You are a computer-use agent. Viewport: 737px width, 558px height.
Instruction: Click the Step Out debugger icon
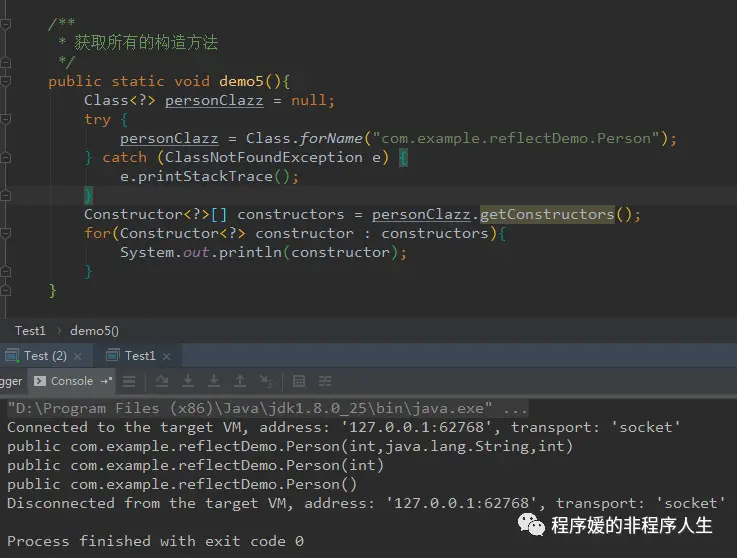pos(240,381)
